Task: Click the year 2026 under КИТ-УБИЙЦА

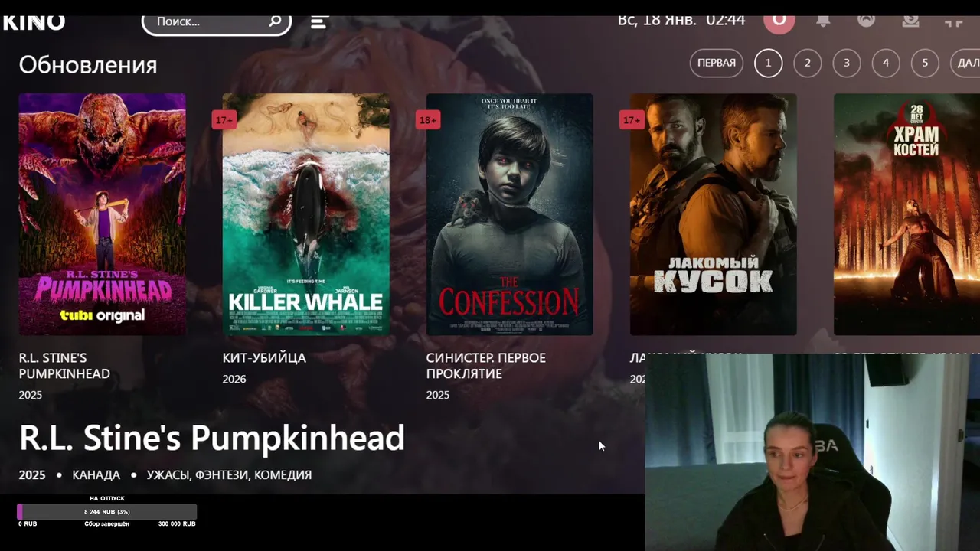Action: (x=234, y=379)
